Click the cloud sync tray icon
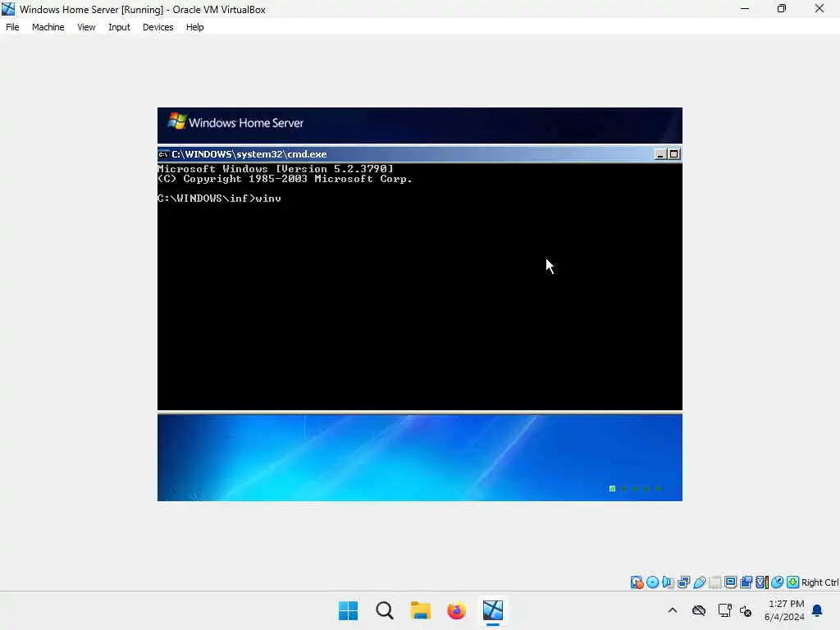The width and height of the screenshot is (840, 630). point(699,610)
